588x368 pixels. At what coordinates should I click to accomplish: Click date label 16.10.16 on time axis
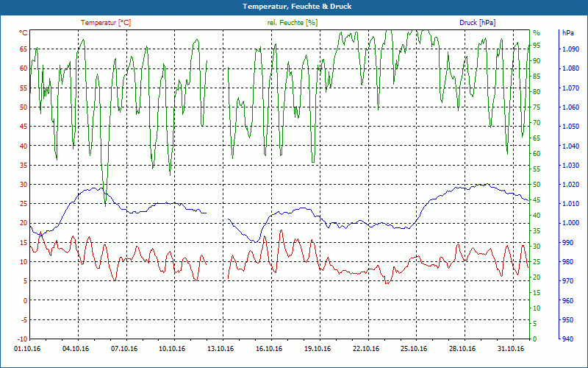269,349
